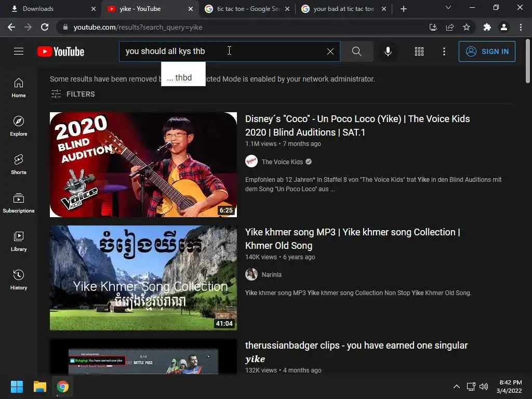
Task: Start voice search with the microphone
Action: tap(388, 51)
